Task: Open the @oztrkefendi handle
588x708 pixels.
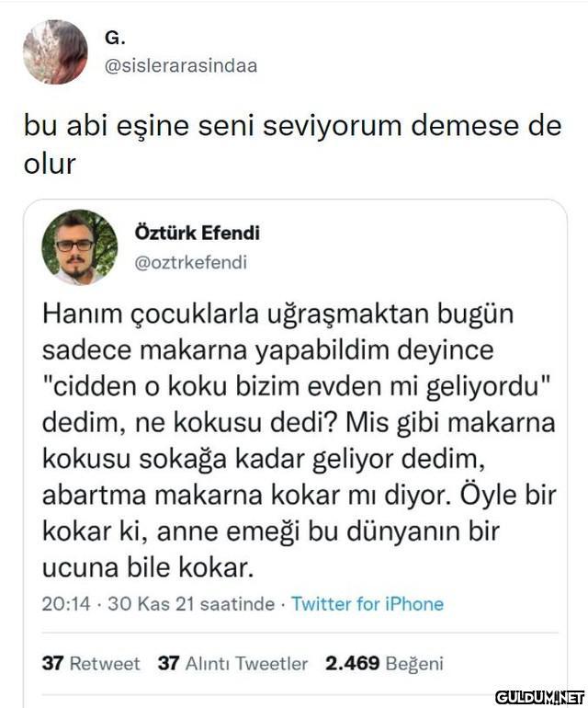Action: (x=191, y=262)
